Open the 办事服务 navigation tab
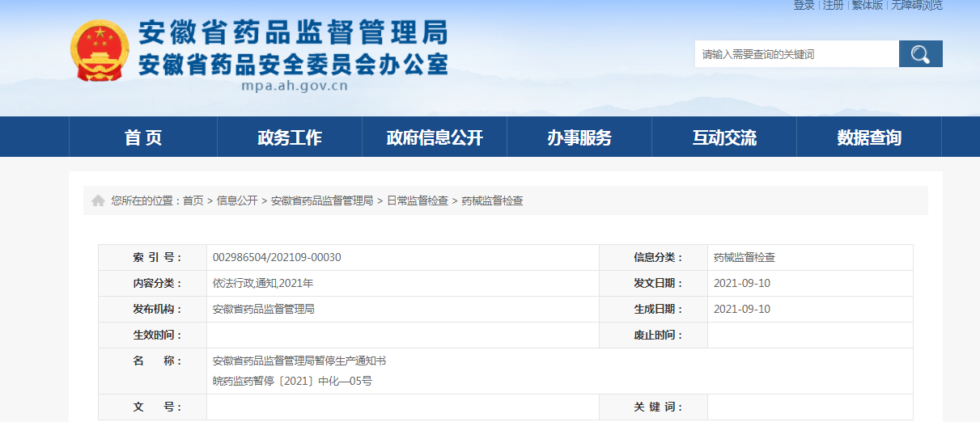Image resolution: width=980 pixels, height=422 pixels. tap(579, 137)
